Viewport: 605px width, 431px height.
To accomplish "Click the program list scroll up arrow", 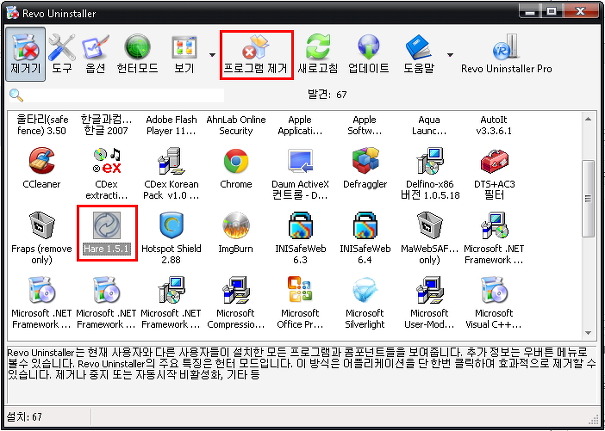I will 588,119.
